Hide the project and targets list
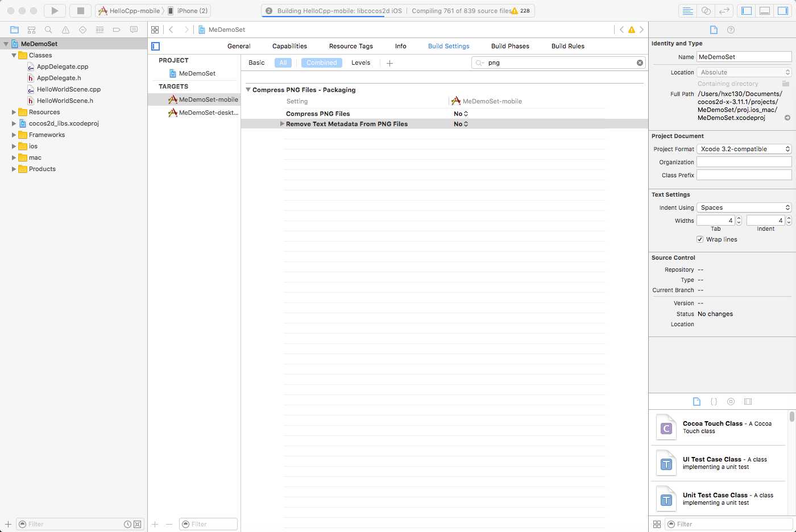 point(156,46)
